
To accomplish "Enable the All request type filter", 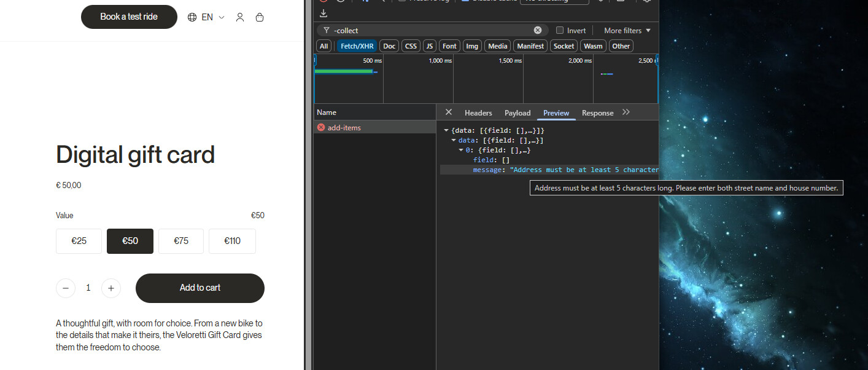I will click(x=324, y=46).
